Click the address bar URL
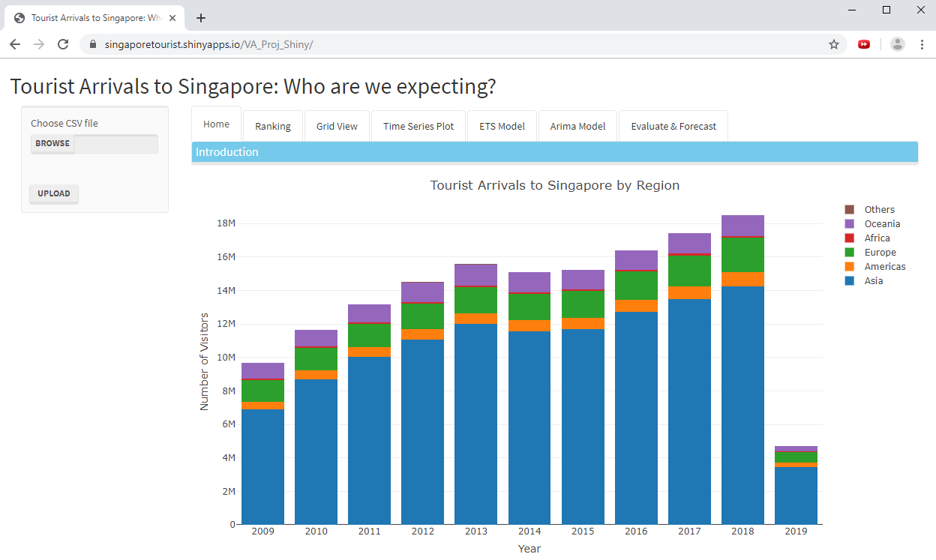Image resolution: width=936 pixels, height=560 pixels. tap(208, 44)
